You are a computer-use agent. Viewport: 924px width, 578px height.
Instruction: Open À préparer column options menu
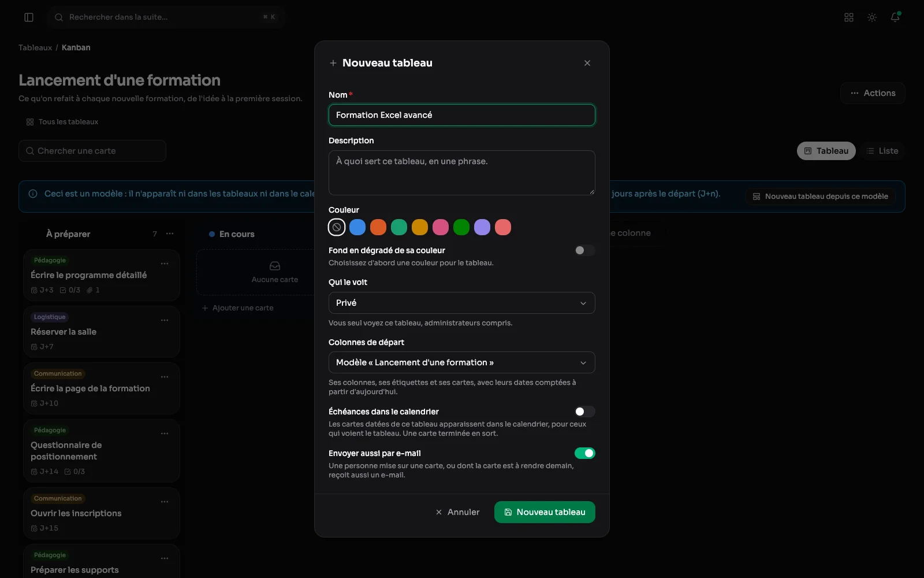pos(170,234)
